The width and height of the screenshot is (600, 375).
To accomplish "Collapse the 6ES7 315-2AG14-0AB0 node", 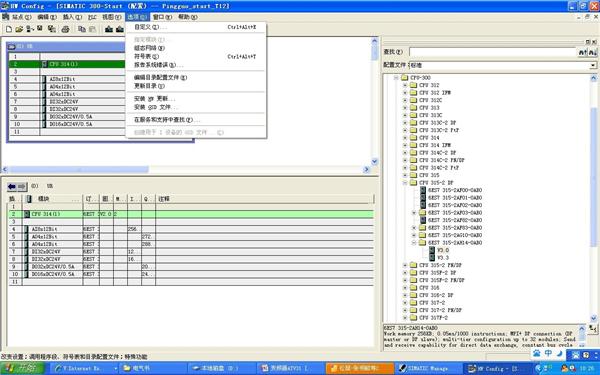I will pyautogui.click(x=414, y=243).
